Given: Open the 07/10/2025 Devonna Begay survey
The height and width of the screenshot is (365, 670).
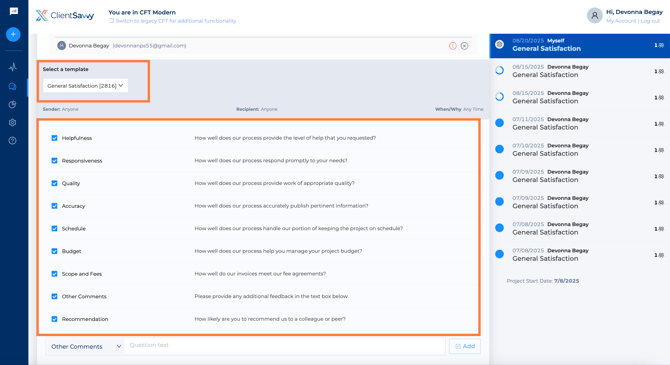Looking at the screenshot, I should [x=579, y=150].
